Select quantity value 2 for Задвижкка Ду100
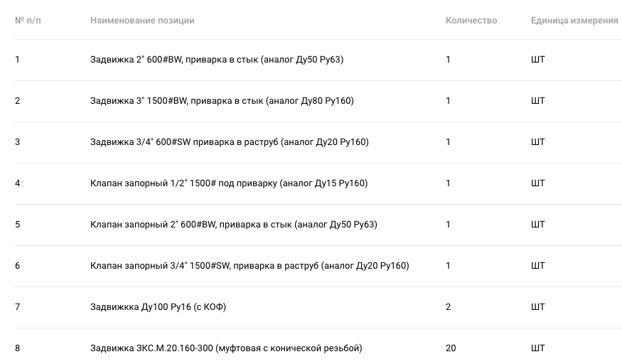622x364 pixels. pos(449,307)
